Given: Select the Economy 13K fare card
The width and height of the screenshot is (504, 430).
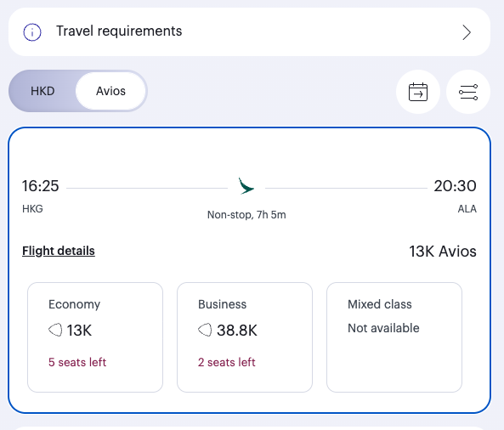Looking at the screenshot, I should 95,337.
